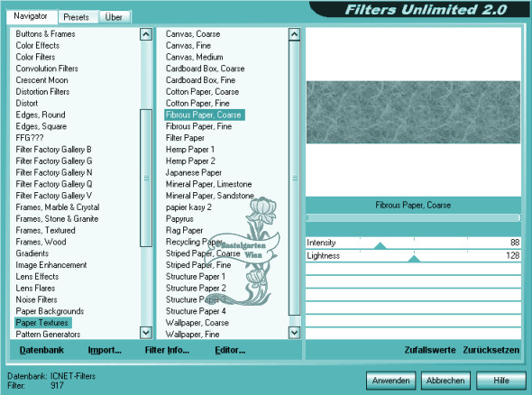Click the category list scroll up arrow
This screenshot has width=532, height=395.
click(x=146, y=34)
